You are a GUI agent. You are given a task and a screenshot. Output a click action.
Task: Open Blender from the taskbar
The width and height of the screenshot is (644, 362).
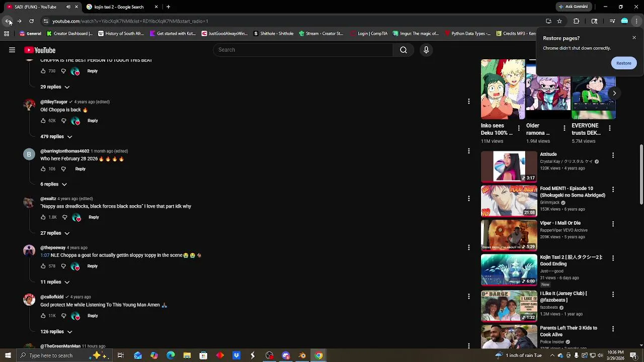[302, 355]
